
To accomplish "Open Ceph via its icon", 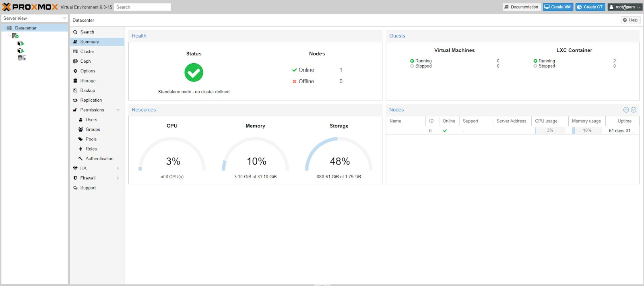I will click(75, 61).
